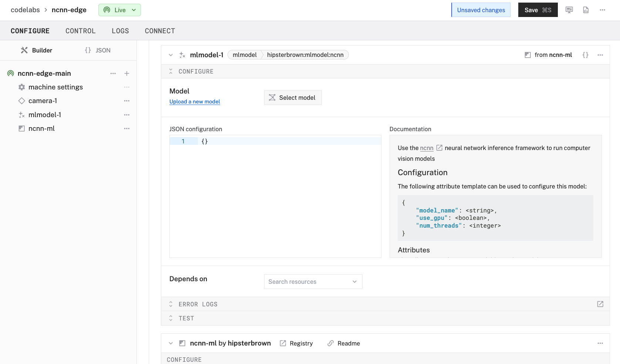Open ncnn-edge-main options menu

point(113,74)
